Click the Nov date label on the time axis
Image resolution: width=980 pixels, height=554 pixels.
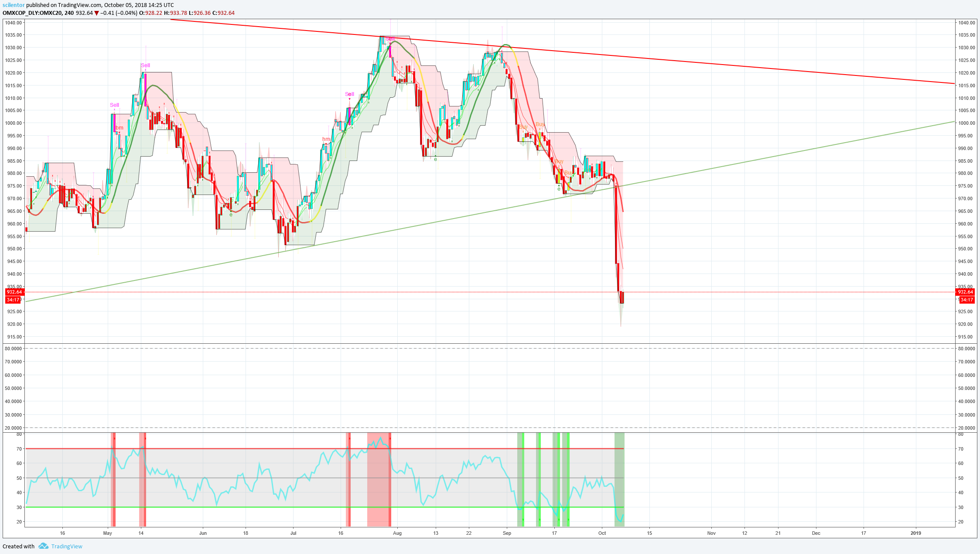[711, 533]
